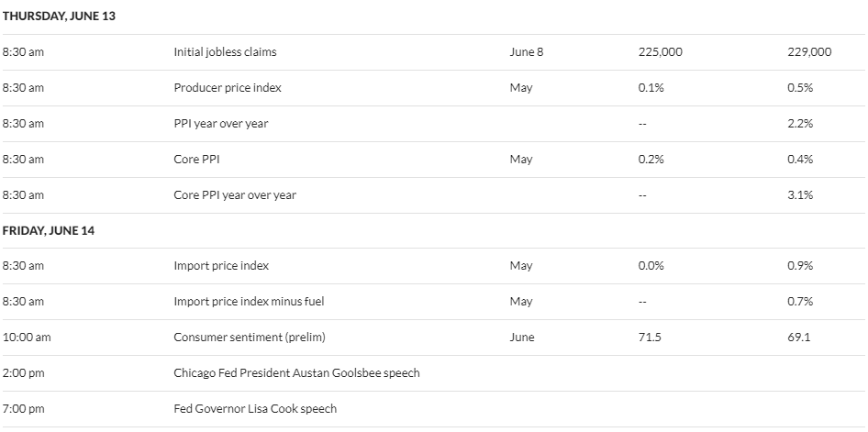Click Import price index minus fuel
This screenshot has height=432, width=868.
pyautogui.click(x=249, y=302)
